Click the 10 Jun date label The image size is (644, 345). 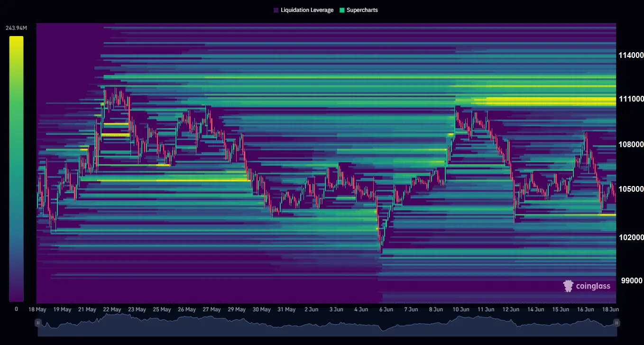461,309
